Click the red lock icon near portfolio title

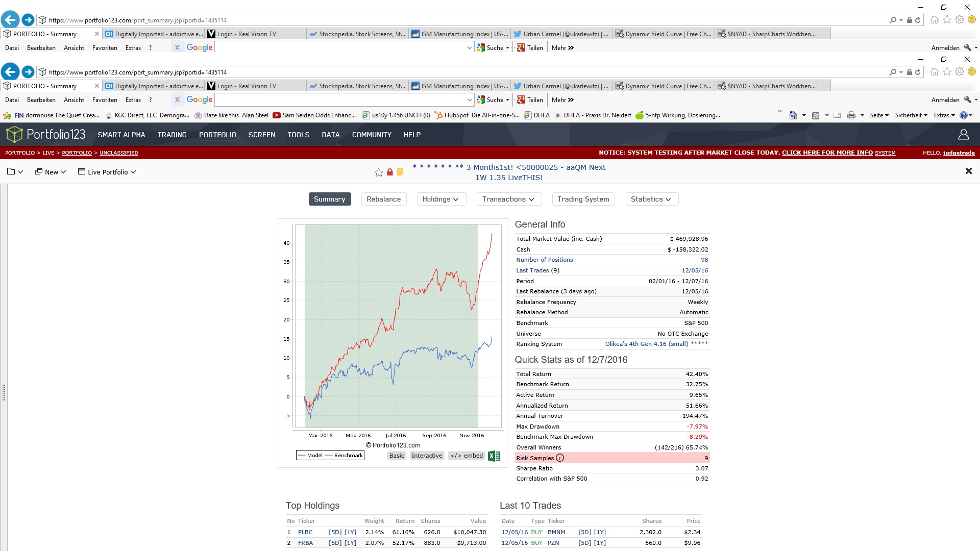[x=390, y=172]
